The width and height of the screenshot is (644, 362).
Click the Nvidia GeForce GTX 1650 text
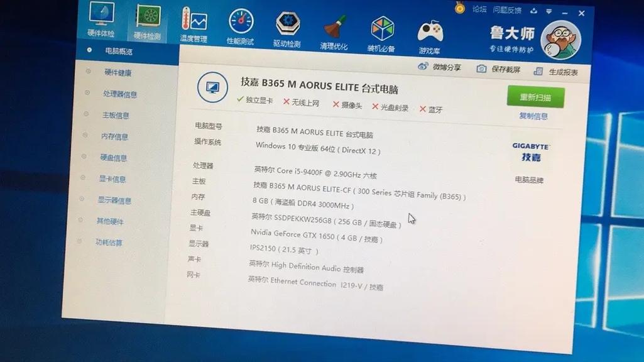(x=316, y=236)
